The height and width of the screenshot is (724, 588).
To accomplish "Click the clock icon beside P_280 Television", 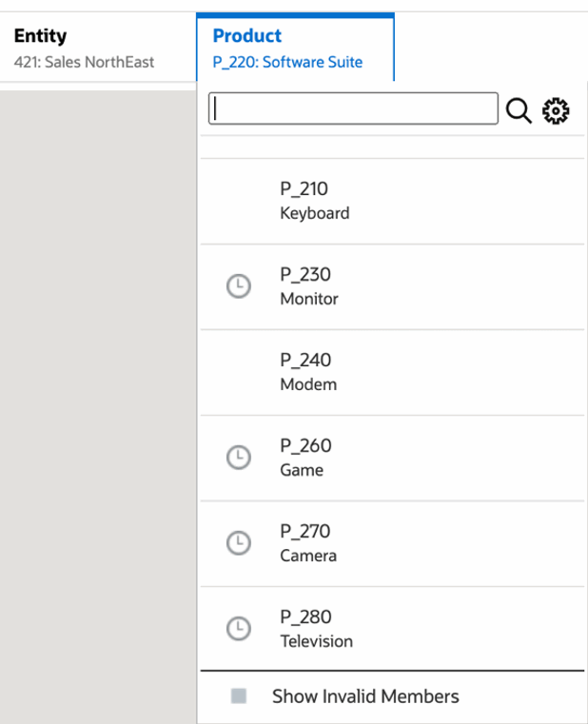I will 239,629.
